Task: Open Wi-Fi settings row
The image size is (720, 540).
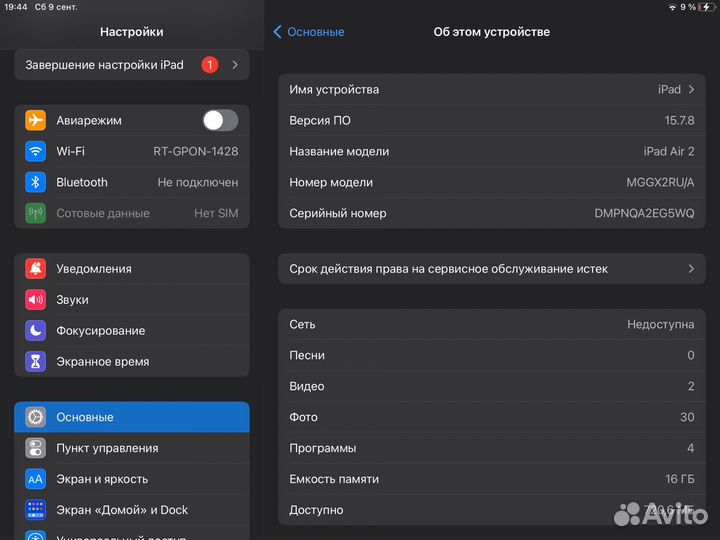Action: click(x=132, y=151)
